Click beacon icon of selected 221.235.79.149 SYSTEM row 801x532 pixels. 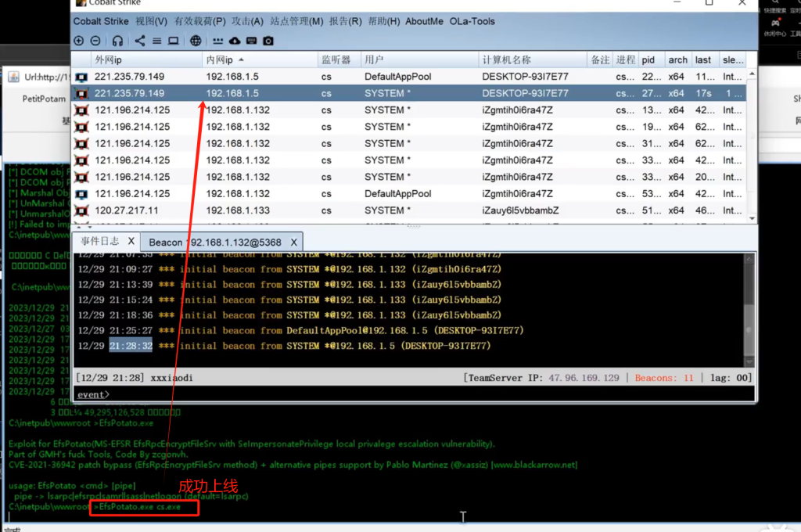(x=81, y=94)
